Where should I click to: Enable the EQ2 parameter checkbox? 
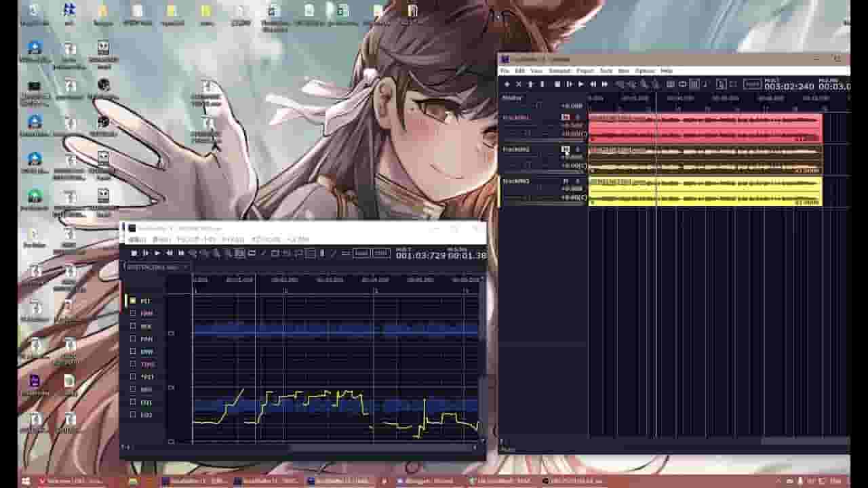click(x=133, y=414)
